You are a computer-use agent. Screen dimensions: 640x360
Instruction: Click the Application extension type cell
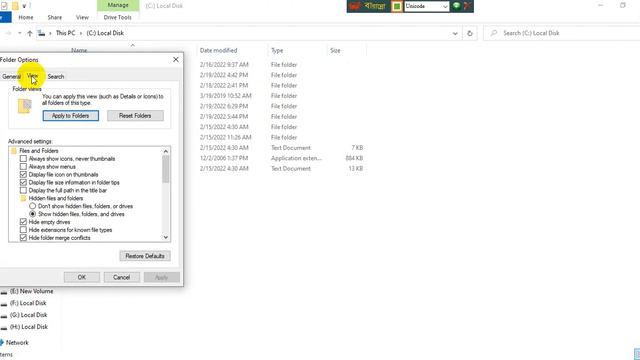pyautogui.click(x=296, y=158)
